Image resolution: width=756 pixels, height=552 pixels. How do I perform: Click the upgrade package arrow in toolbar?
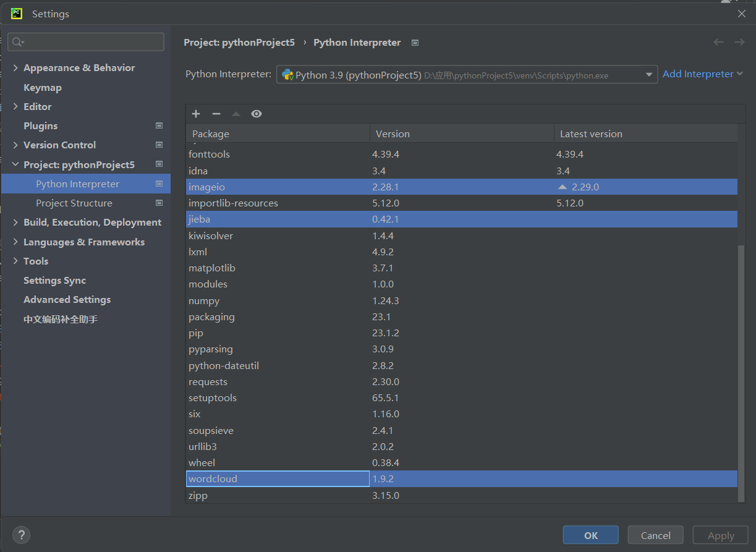pyautogui.click(x=236, y=114)
